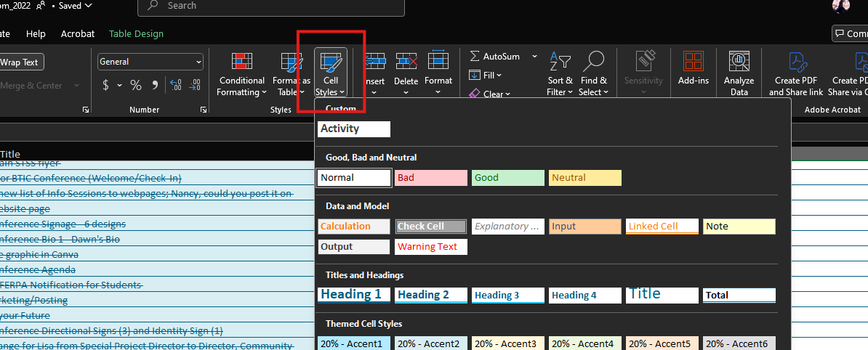Open Find & Select
This screenshot has width=868, height=350.
[593, 74]
